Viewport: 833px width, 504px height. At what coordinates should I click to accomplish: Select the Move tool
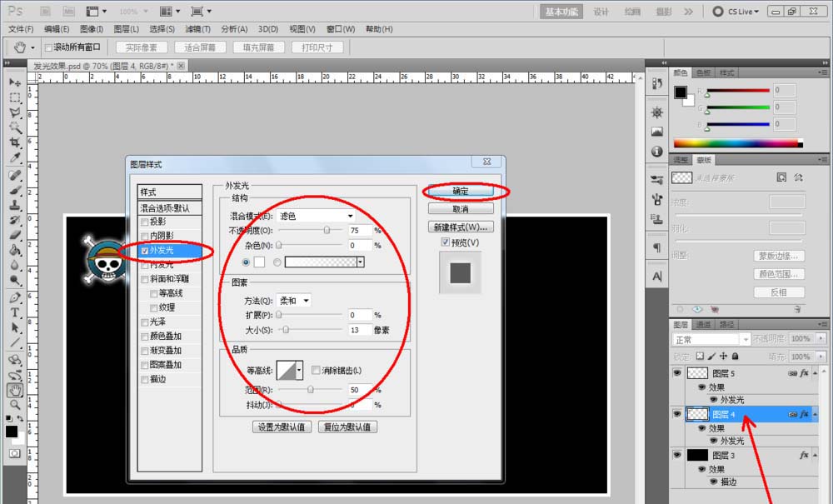click(15, 82)
